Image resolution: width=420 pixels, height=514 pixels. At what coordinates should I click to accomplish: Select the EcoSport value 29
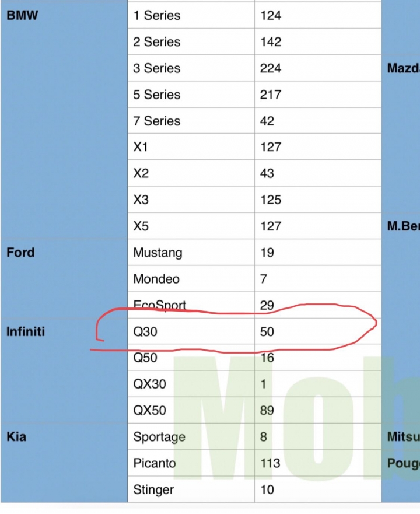pyautogui.click(x=267, y=305)
